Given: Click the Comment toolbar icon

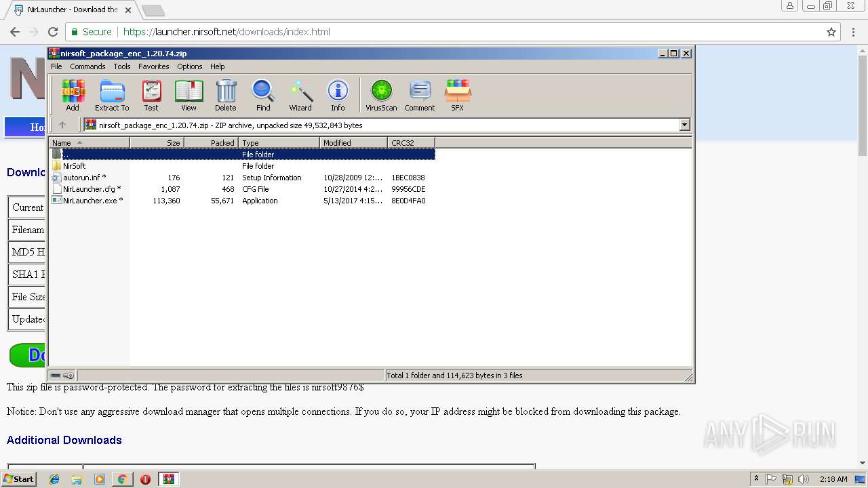Looking at the screenshot, I should click(x=420, y=95).
